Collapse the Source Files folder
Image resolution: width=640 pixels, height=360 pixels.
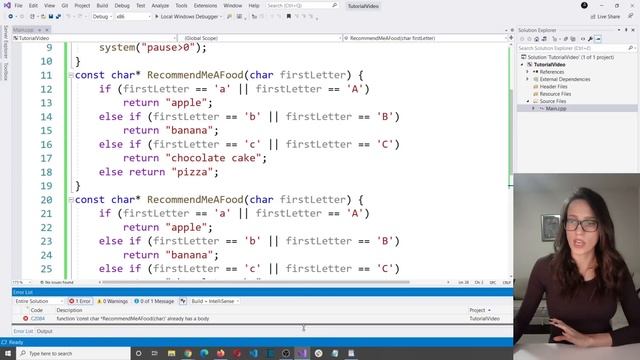[528, 101]
